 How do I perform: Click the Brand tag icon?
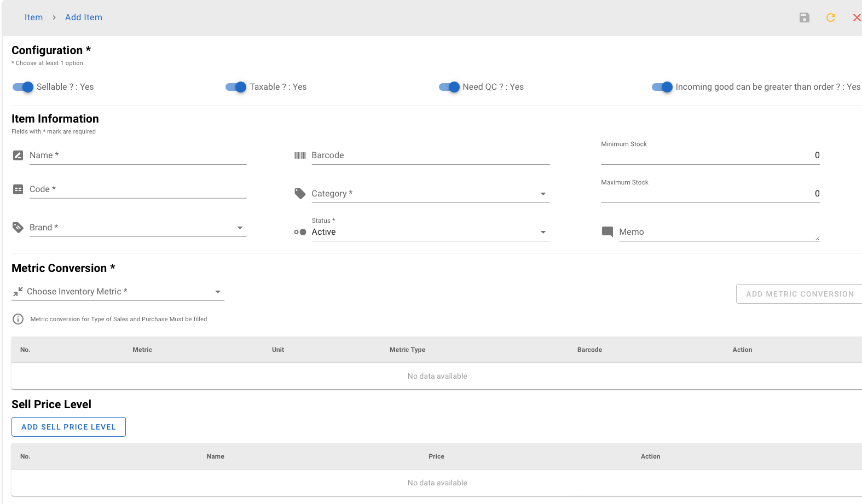coord(18,228)
